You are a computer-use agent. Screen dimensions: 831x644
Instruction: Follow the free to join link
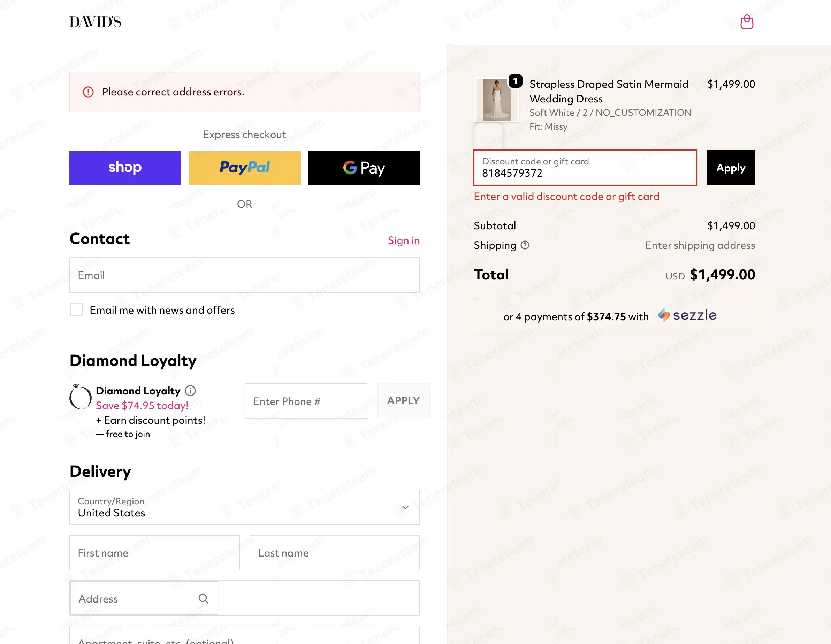click(128, 434)
